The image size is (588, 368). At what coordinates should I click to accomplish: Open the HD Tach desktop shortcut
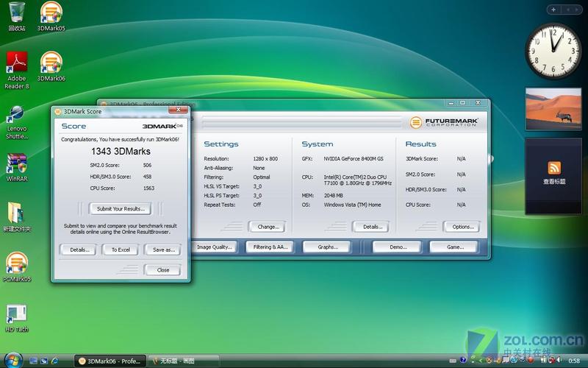point(17,318)
